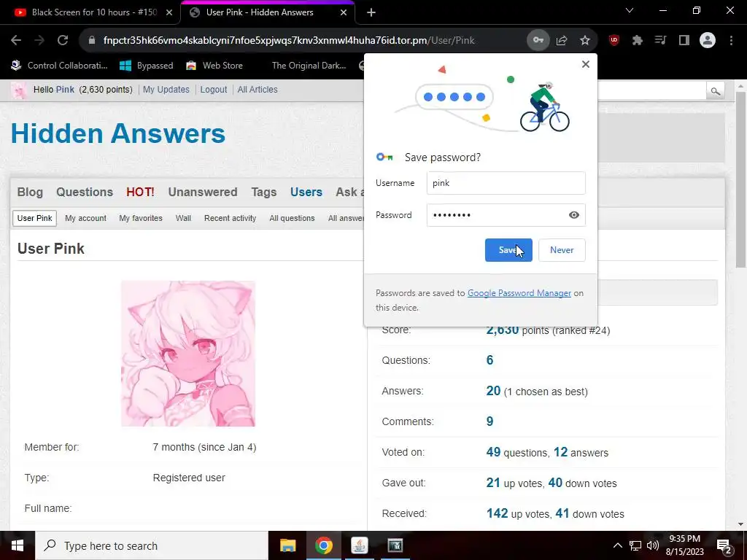The width and height of the screenshot is (747, 560).
Task: Click the rightmost app window icon in taskbar
Action: click(395, 545)
